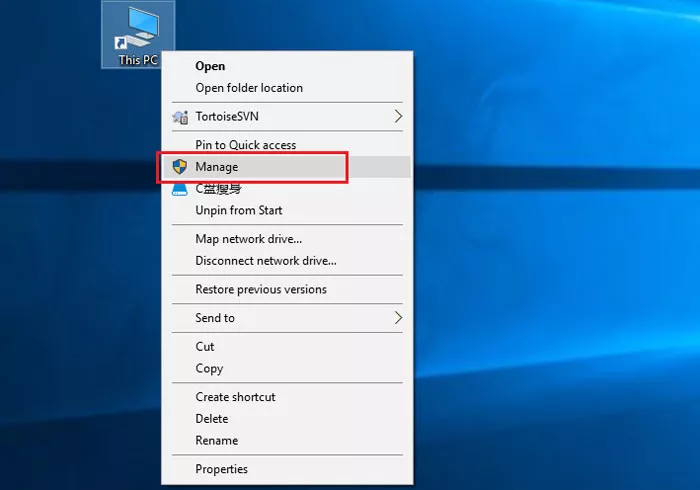Click the TortoiseSVN turtle icon

click(x=180, y=117)
